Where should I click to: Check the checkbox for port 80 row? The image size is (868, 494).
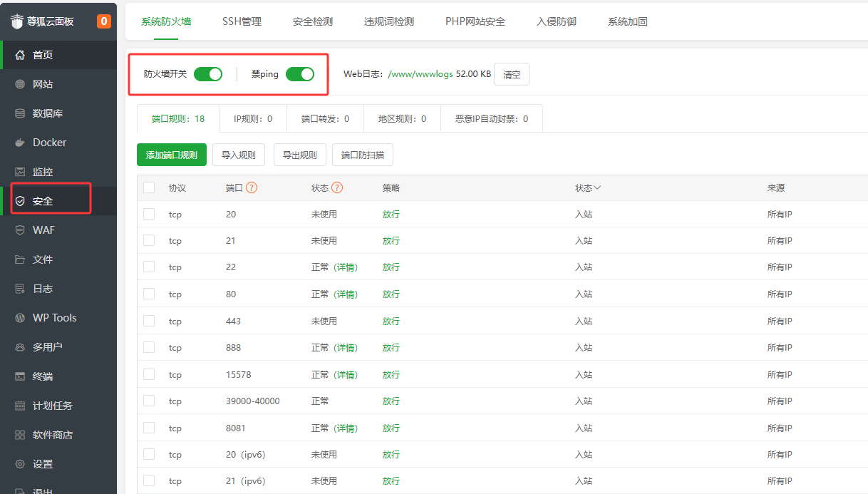[149, 294]
